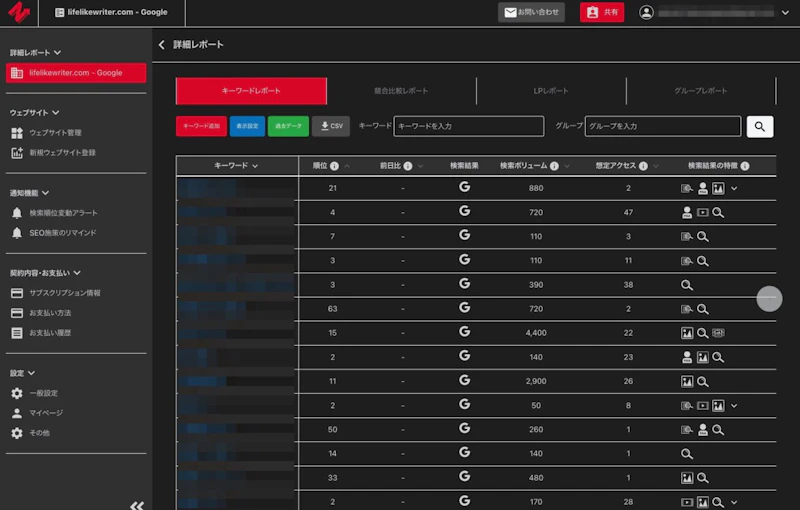This screenshot has width=800, height=510.
Task: Click the card icon for お支払い方法
Action: pos(17,313)
